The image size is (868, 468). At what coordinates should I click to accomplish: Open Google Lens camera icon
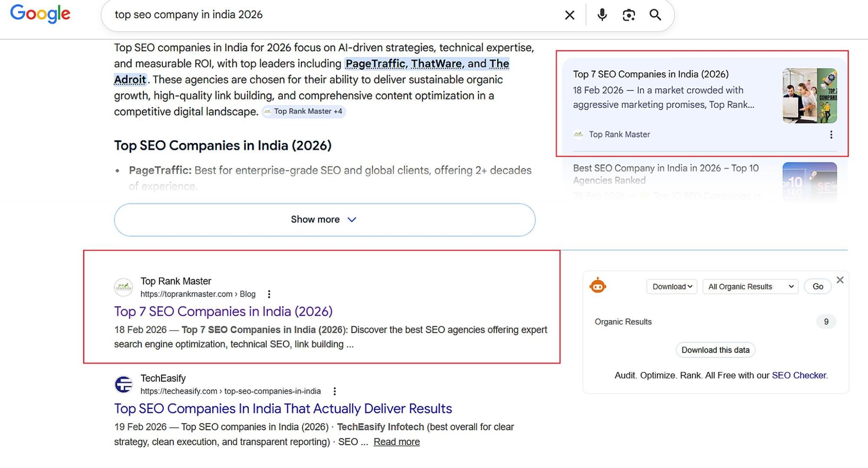(628, 14)
